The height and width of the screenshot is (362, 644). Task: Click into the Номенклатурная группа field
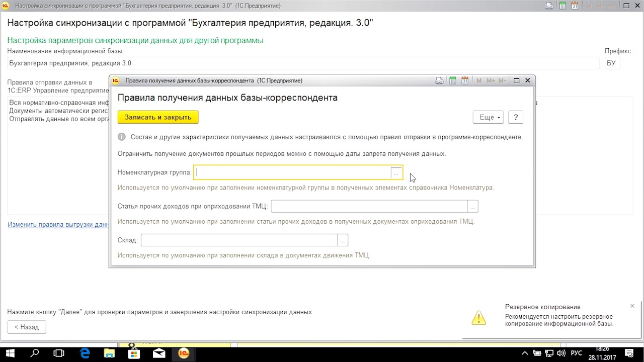coord(293,172)
